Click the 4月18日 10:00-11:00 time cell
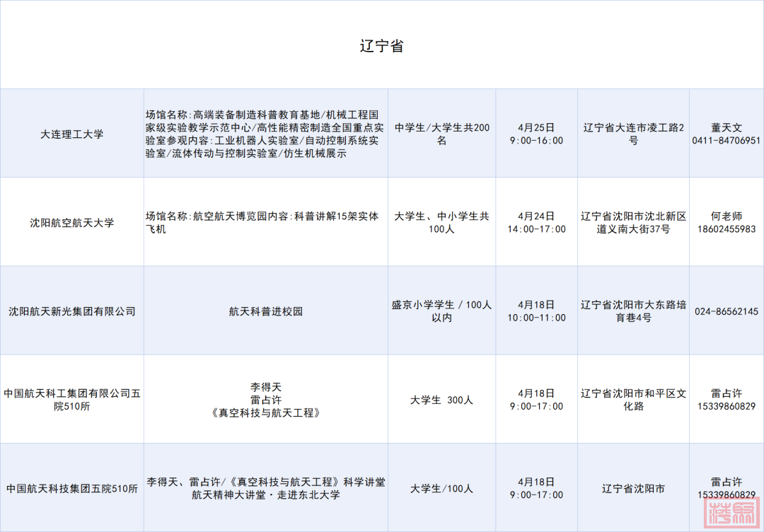This screenshot has width=764, height=532. tap(536, 311)
